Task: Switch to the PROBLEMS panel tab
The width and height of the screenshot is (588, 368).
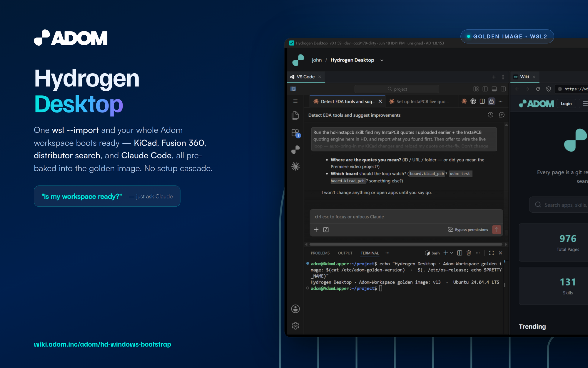Action: (x=320, y=253)
